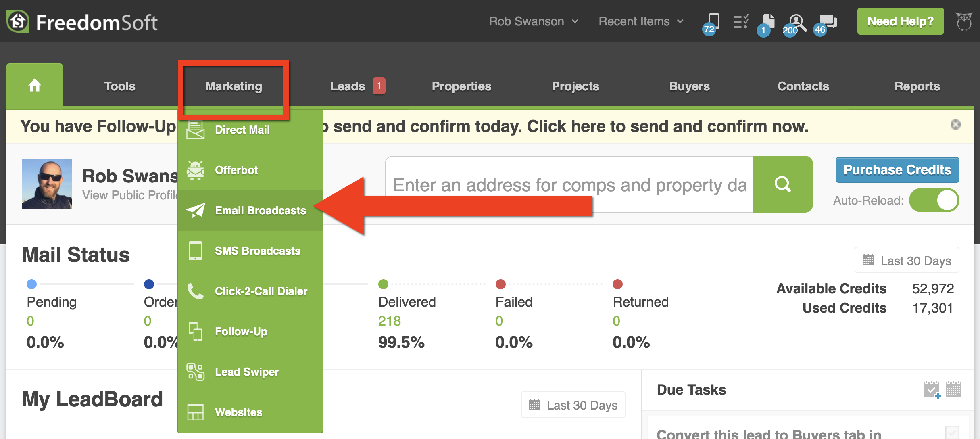Open the Leads tab
Viewport: 980px width, 439px height.
point(348,86)
